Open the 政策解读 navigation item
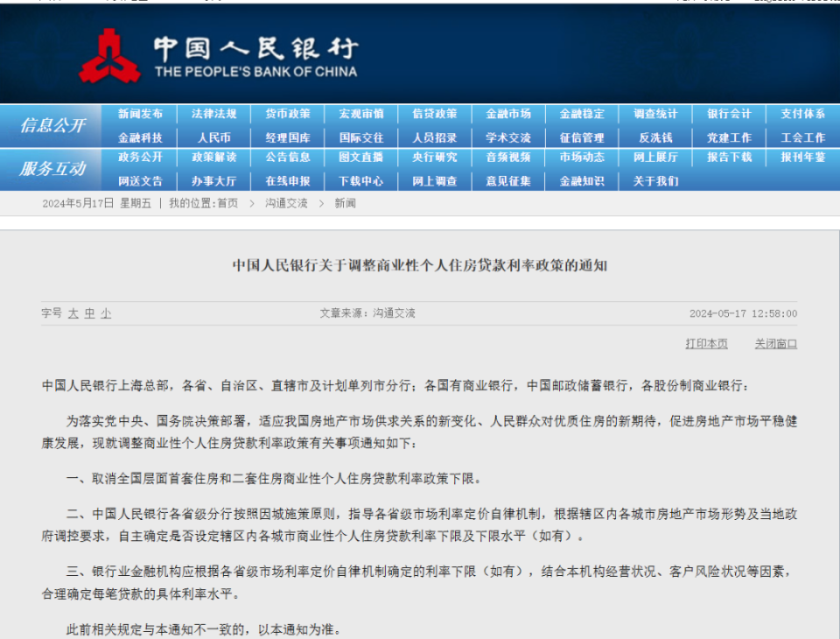Image resolution: width=840 pixels, height=639 pixels. pyautogui.click(x=213, y=157)
